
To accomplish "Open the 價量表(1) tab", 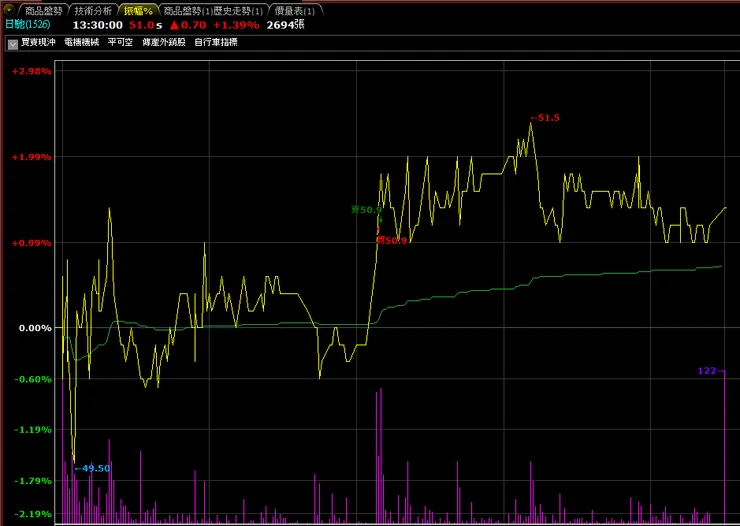I will [295, 10].
